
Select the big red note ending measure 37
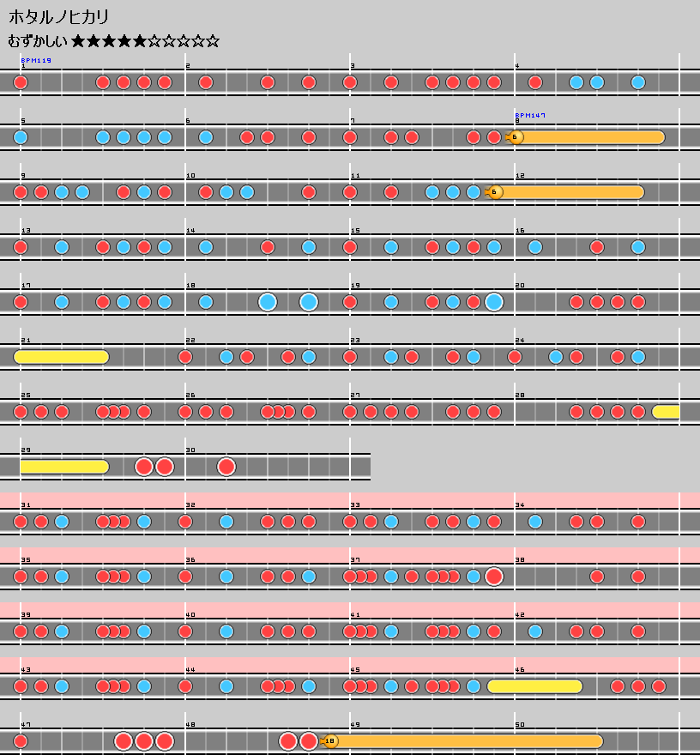[494, 577]
